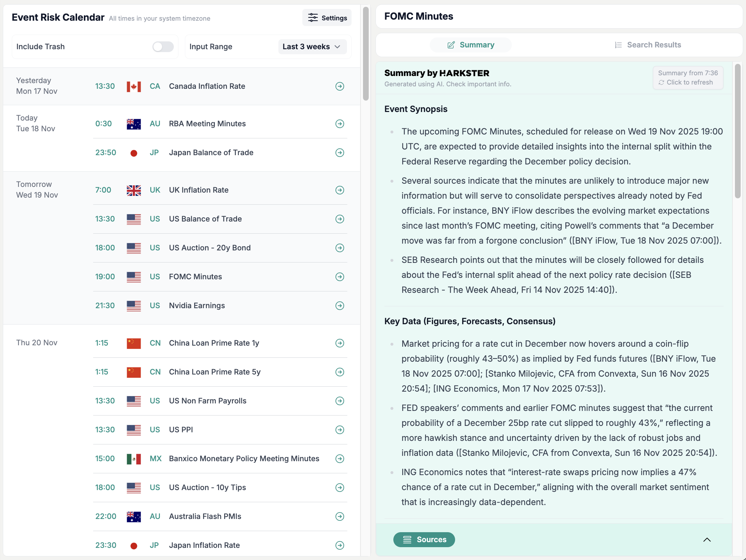Open details arrow for US Auction - 20y Bond
The height and width of the screenshot is (560, 746).
coord(339,248)
